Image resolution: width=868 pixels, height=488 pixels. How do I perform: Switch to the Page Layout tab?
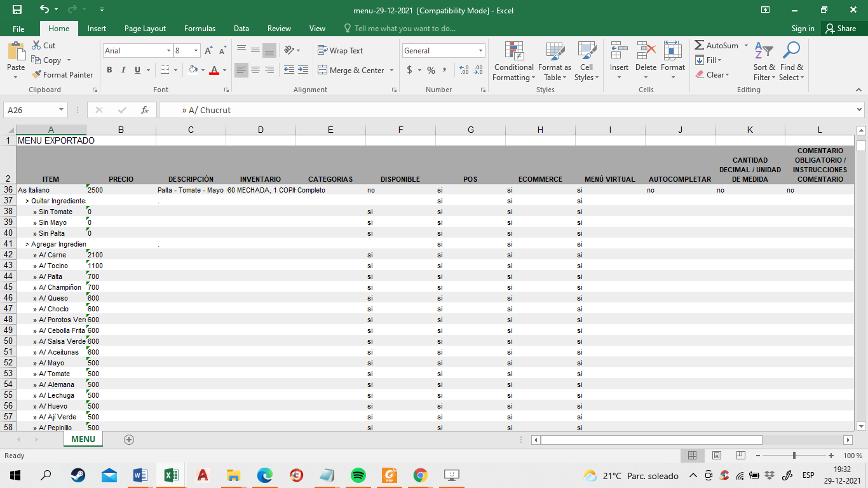(145, 29)
